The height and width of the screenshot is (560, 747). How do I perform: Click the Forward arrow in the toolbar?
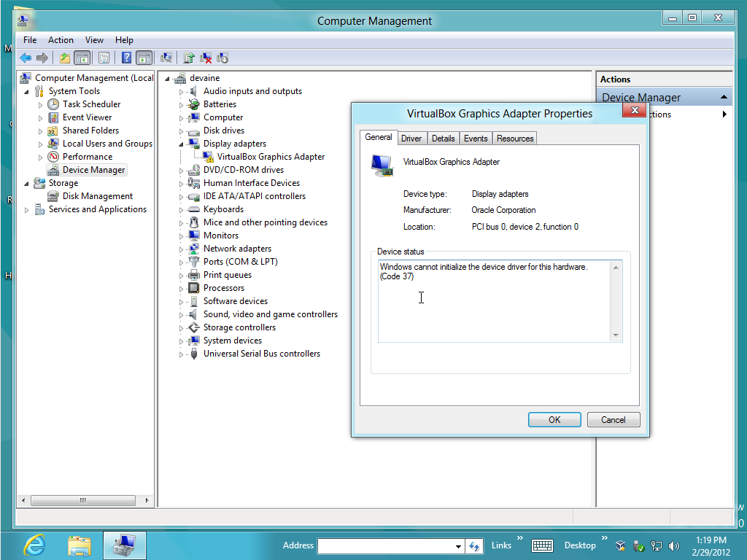click(x=42, y=58)
